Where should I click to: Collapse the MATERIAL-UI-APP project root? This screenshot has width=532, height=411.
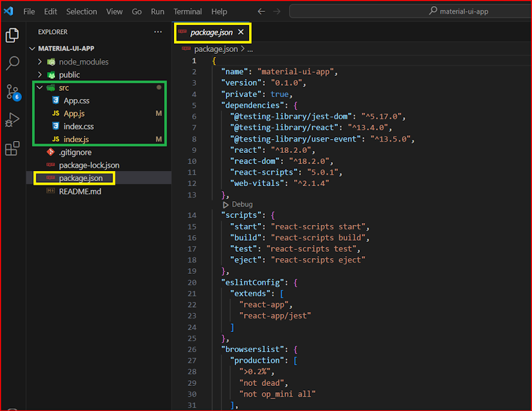tap(33, 48)
